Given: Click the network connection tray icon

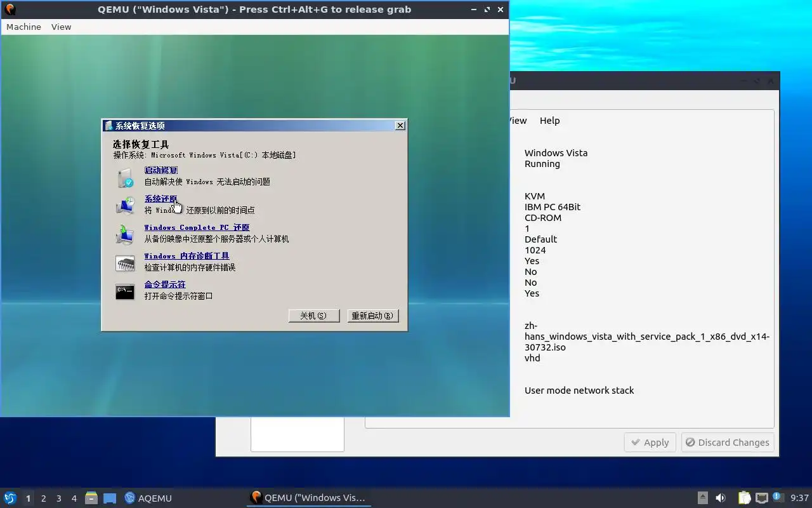Looking at the screenshot, I should point(762,498).
